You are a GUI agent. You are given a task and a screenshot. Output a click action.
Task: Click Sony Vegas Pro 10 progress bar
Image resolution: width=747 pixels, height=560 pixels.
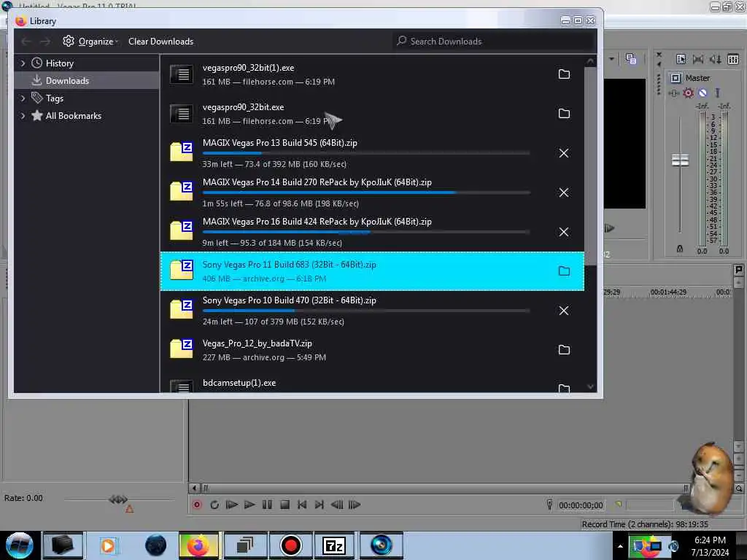(366, 311)
